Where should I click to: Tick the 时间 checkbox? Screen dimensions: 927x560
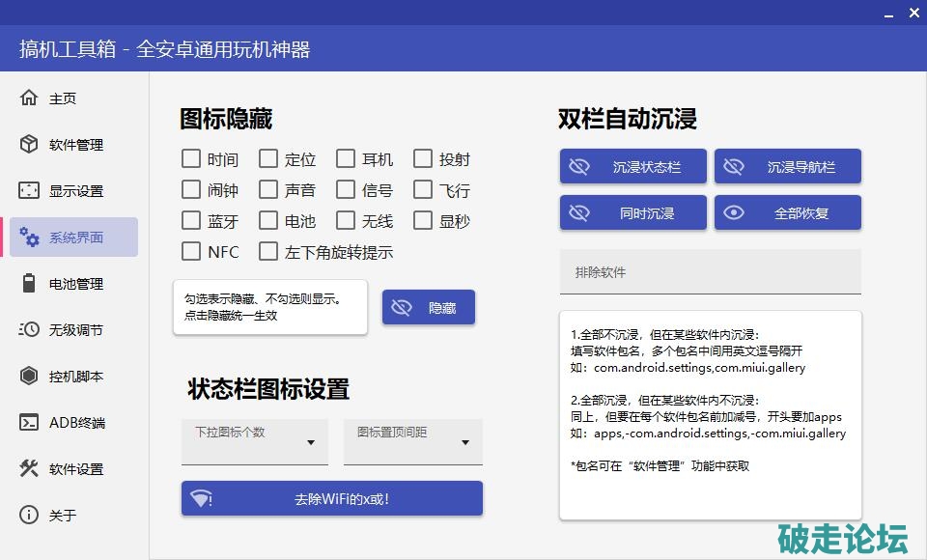coord(191,158)
